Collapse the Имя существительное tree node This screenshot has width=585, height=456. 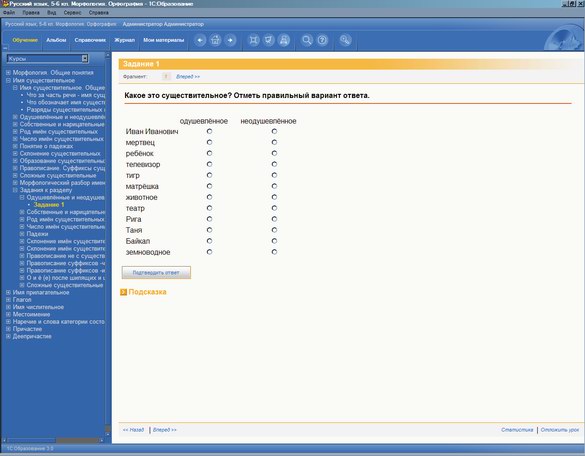(8, 81)
